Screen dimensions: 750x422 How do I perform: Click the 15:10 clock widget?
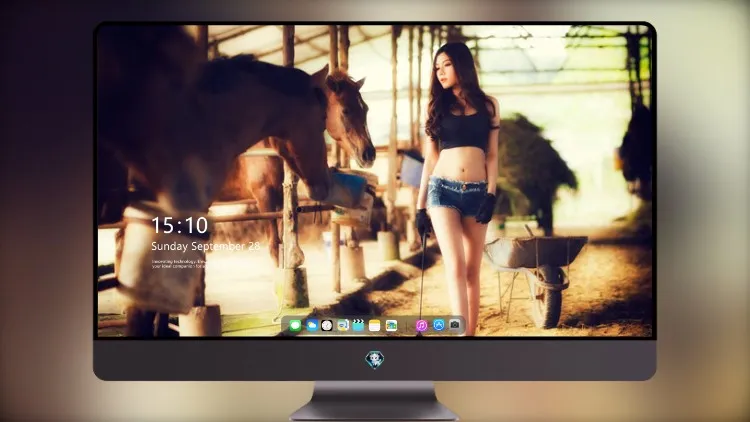tap(180, 225)
